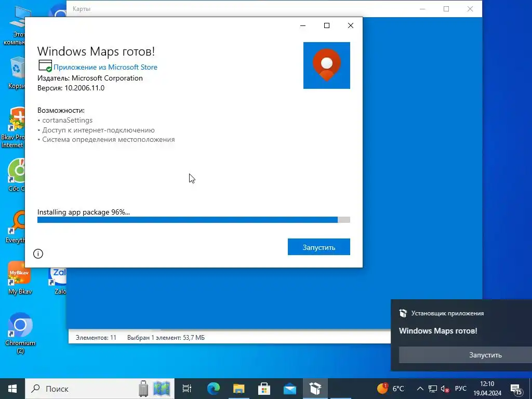Select the Zalo desktop shortcut
532x399 pixels.
58,280
